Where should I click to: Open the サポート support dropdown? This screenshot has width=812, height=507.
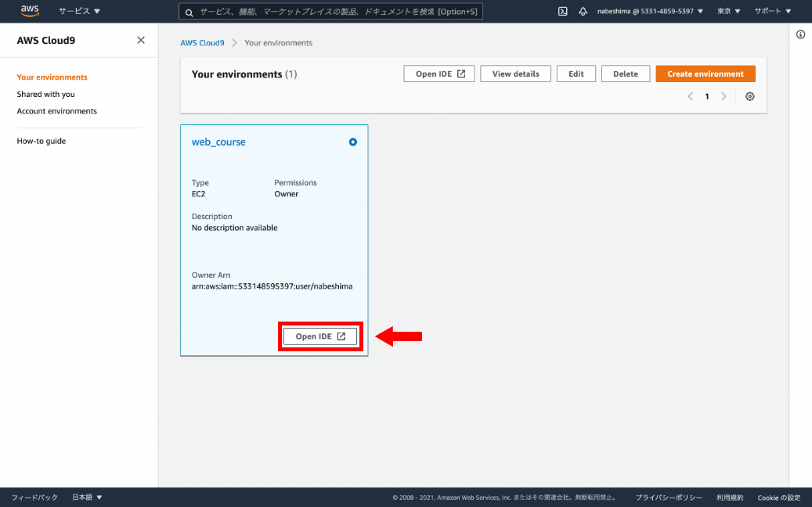tap(773, 11)
